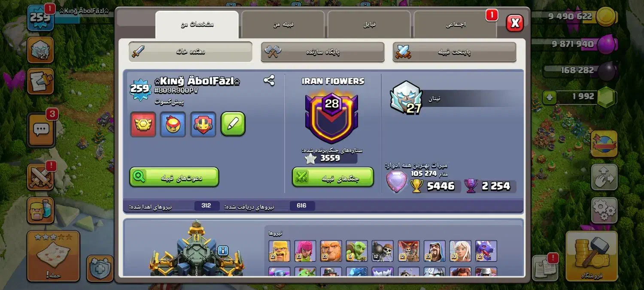This screenshot has height=290, width=644.
Task: Select the پایگاه سازنده builder base toggle
Action: pyautogui.click(x=322, y=52)
